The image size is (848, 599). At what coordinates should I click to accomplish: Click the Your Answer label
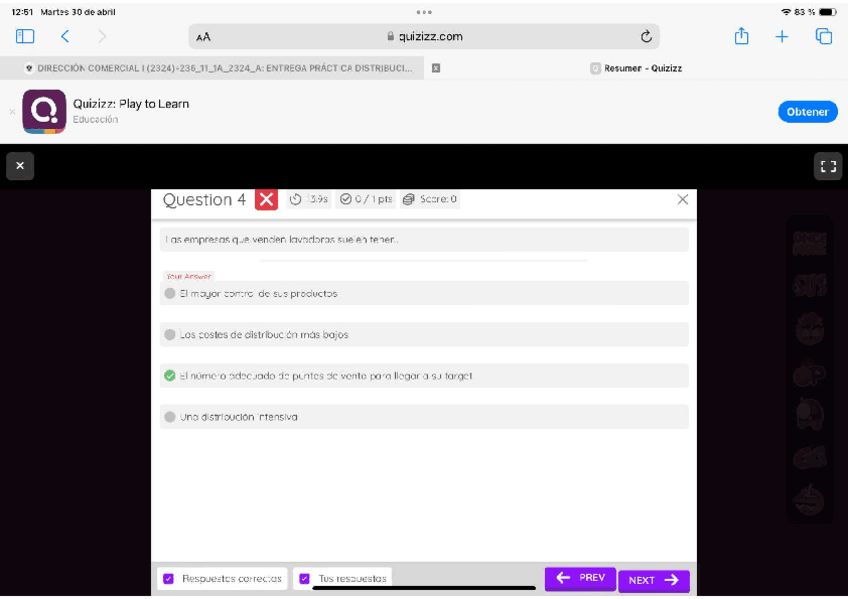pyautogui.click(x=189, y=276)
